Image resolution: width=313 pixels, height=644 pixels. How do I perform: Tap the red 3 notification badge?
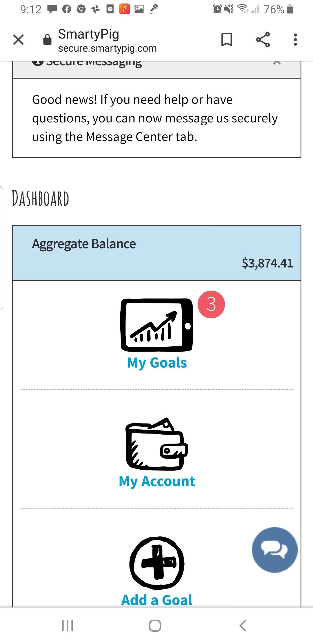click(x=211, y=304)
